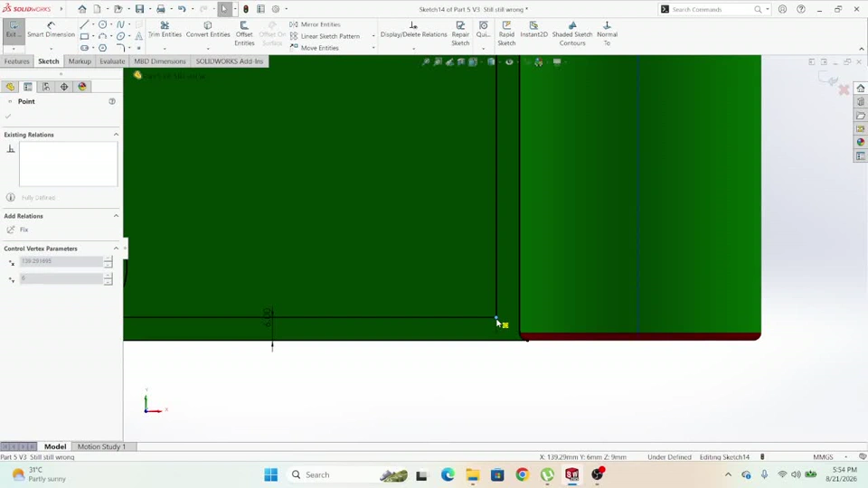Open the DisplayManager appearance tab icon
The width and height of the screenshot is (868, 488).
click(x=82, y=87)
